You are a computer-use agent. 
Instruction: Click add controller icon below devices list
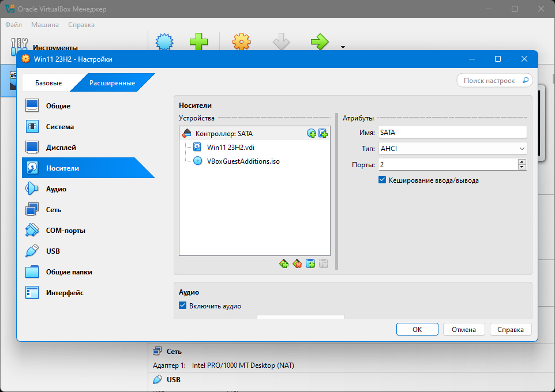284,263
